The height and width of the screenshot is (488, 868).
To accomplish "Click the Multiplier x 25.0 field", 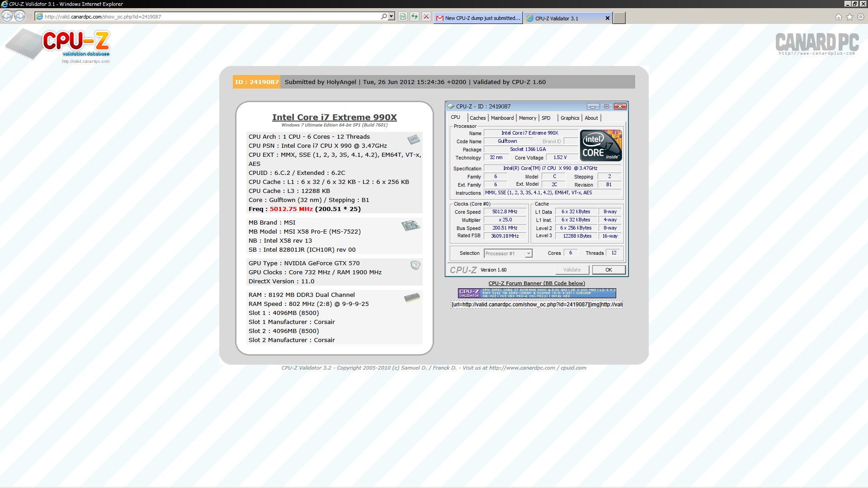I will pos(505,220).
